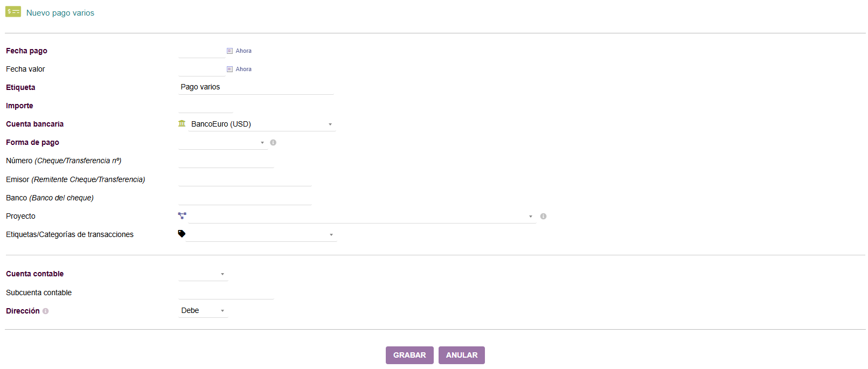Click the project tree icon in Proyecto row
Image resolution: width=868 pixels, height=369 pixels.
tap(182, 215)
